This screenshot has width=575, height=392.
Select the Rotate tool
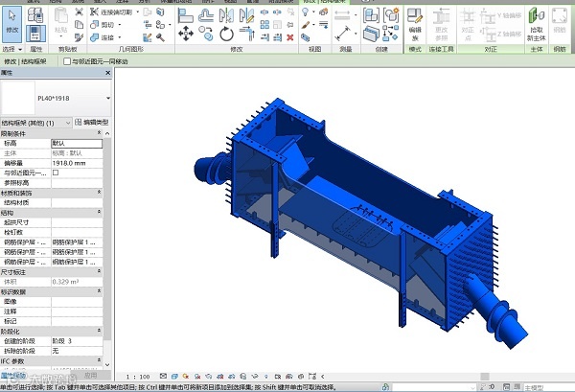226,35
